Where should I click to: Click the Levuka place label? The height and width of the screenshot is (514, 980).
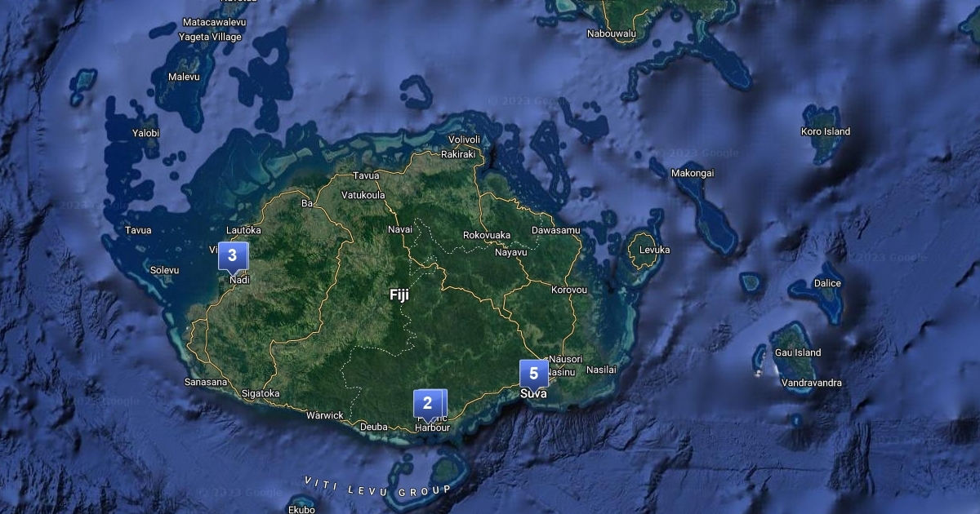[654, 250]
